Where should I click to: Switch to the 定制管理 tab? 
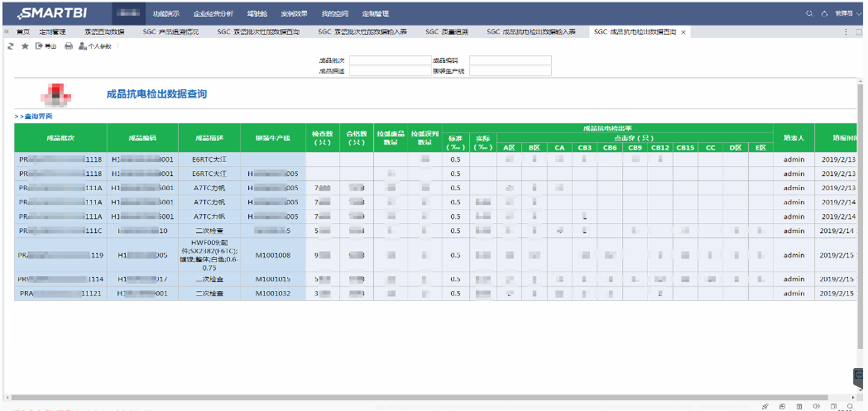(x=53, y=32)
